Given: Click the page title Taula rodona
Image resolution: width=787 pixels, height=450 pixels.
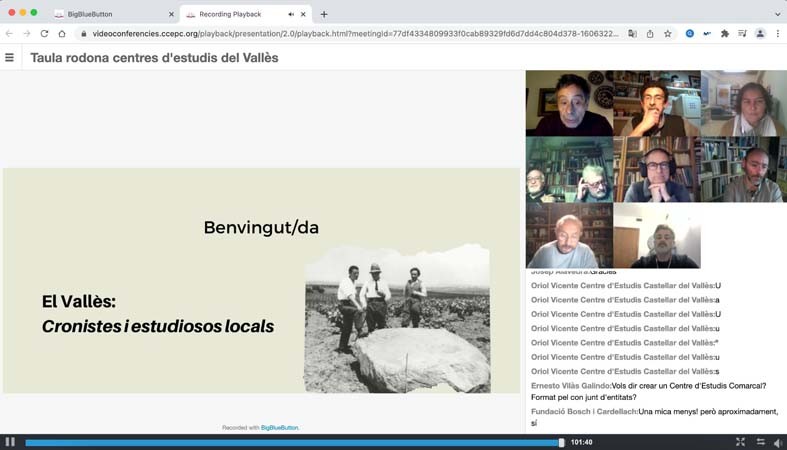Looking at the screenshot, I should click(154, 58).
